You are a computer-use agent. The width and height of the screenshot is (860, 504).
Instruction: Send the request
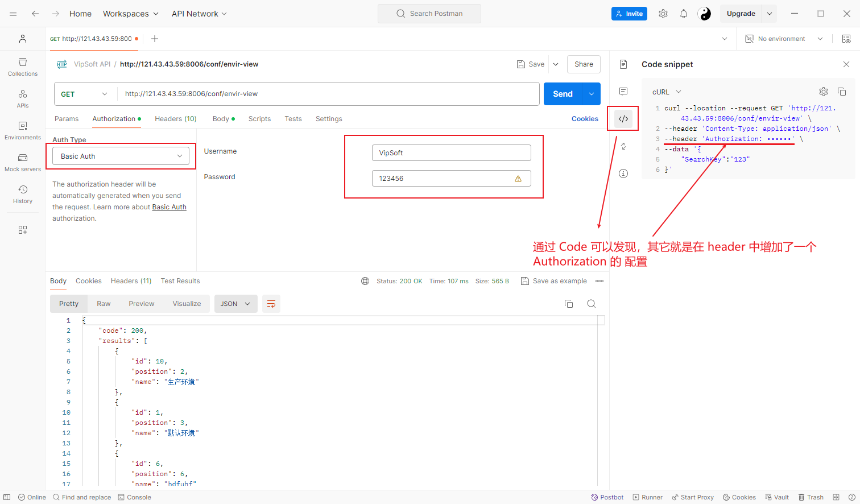[563, 94]
